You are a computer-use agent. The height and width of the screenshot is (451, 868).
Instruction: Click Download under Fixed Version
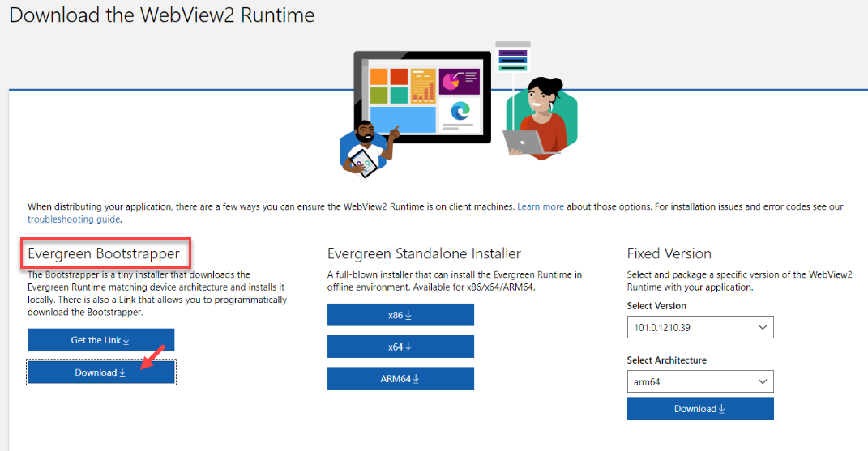pyautogui.click(x=700, y=409)
